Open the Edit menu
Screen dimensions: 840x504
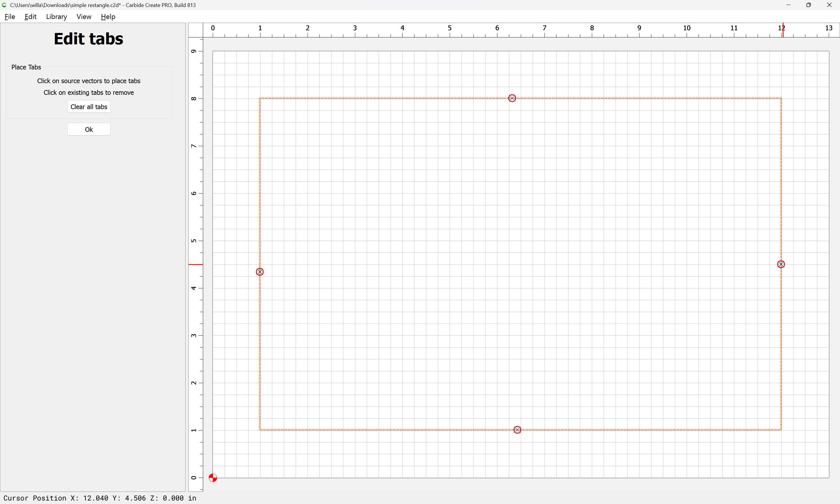(x=30, y=17)
